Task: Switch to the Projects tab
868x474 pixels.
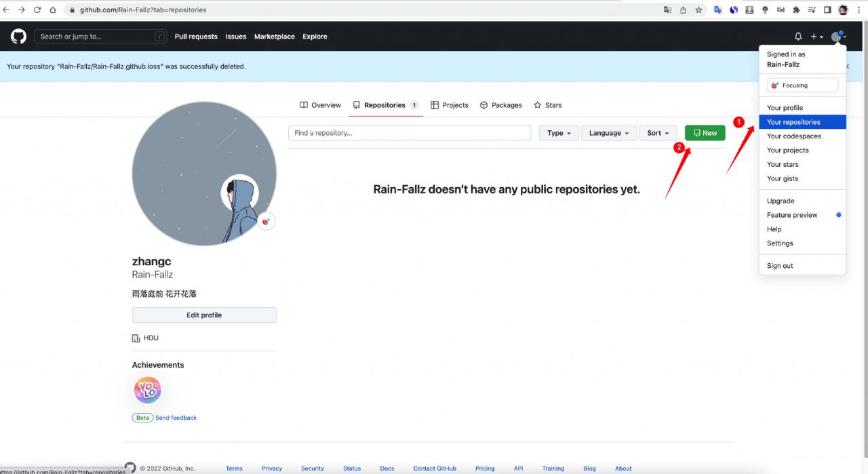Action: pyautogui.click(x=450, y=105)
